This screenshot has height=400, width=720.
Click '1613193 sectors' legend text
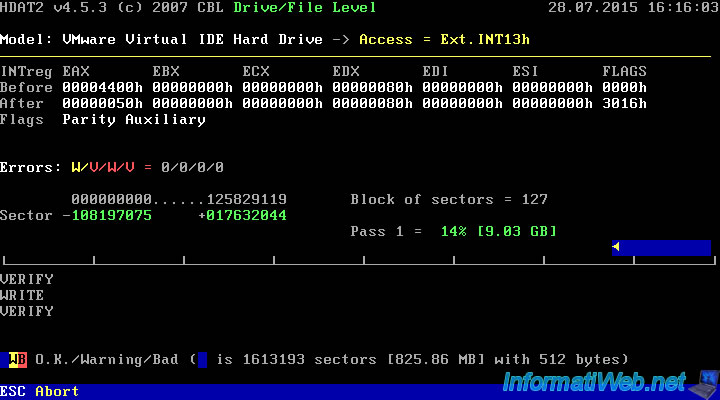tap(309, 360)
